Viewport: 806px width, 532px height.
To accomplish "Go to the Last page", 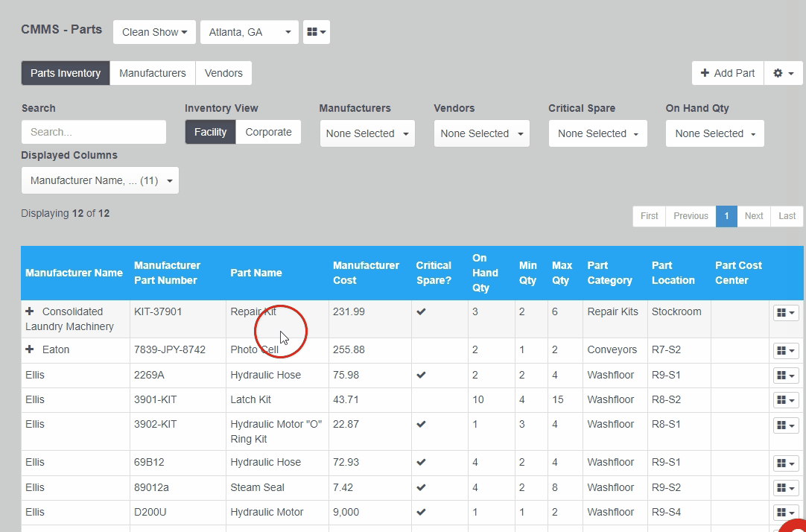I will point(787,216).
